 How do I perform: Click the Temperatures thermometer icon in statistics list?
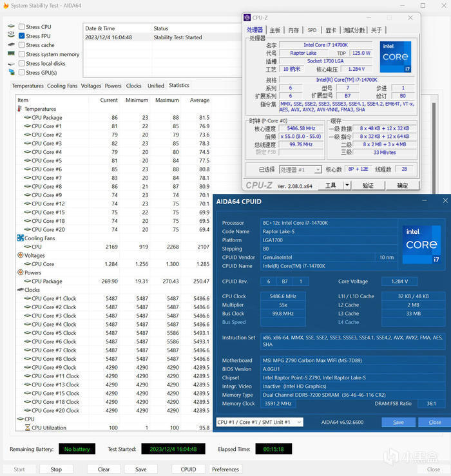(x=20, y=109)
